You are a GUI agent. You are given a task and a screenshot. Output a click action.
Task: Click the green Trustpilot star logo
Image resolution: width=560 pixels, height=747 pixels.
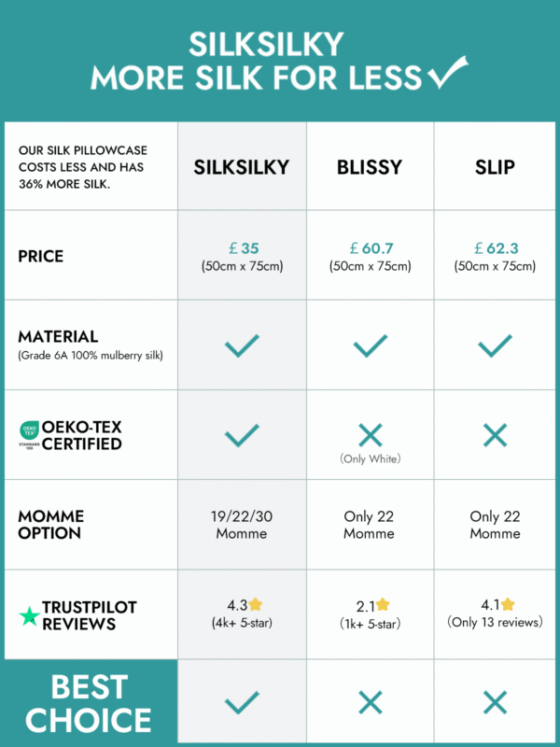point(30,616)
